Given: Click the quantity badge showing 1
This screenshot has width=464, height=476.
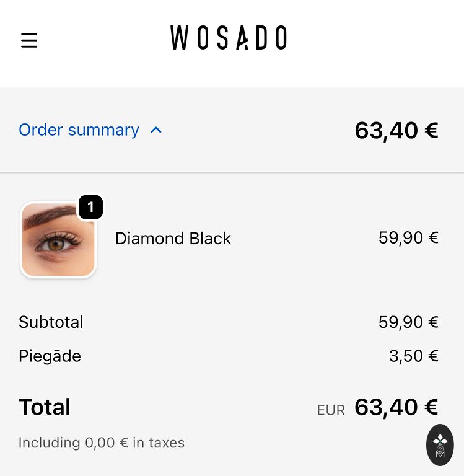Looking at the screenshot, I should pyautogui.click(x=90, y=208).
